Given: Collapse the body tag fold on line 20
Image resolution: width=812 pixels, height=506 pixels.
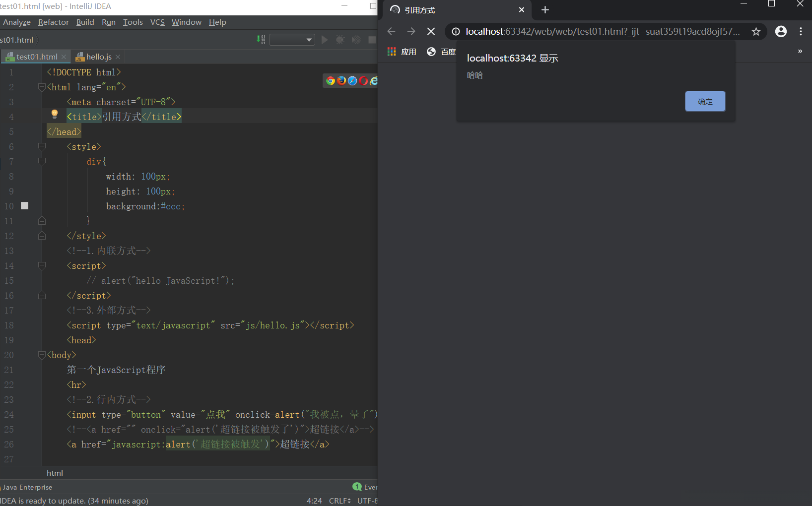Looking at the screenshot, I should click(42, 355).
